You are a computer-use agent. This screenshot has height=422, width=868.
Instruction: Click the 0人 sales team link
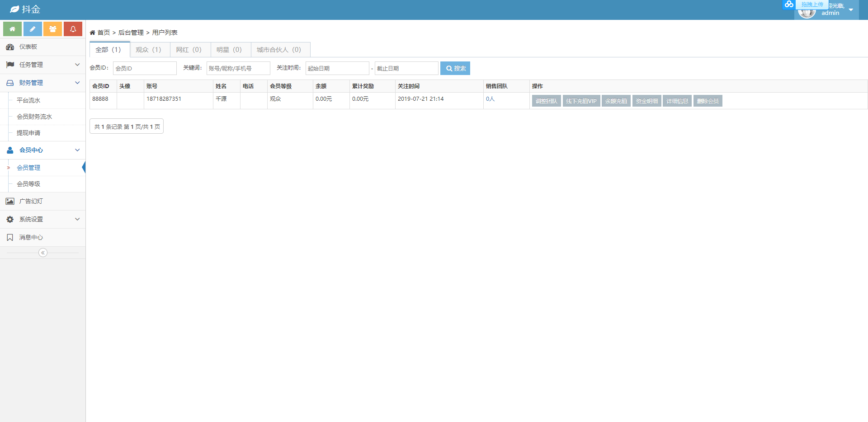[490, 99]
